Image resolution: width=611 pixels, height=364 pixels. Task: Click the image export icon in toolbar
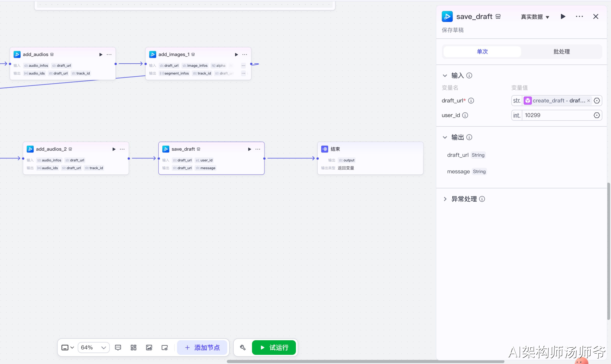(149, 348)
